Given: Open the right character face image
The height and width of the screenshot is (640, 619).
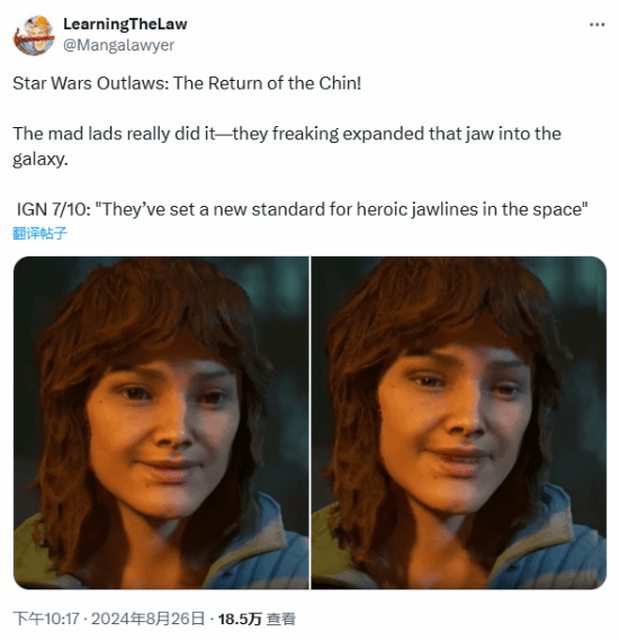Looking at the screenshot, I should 459,422.
